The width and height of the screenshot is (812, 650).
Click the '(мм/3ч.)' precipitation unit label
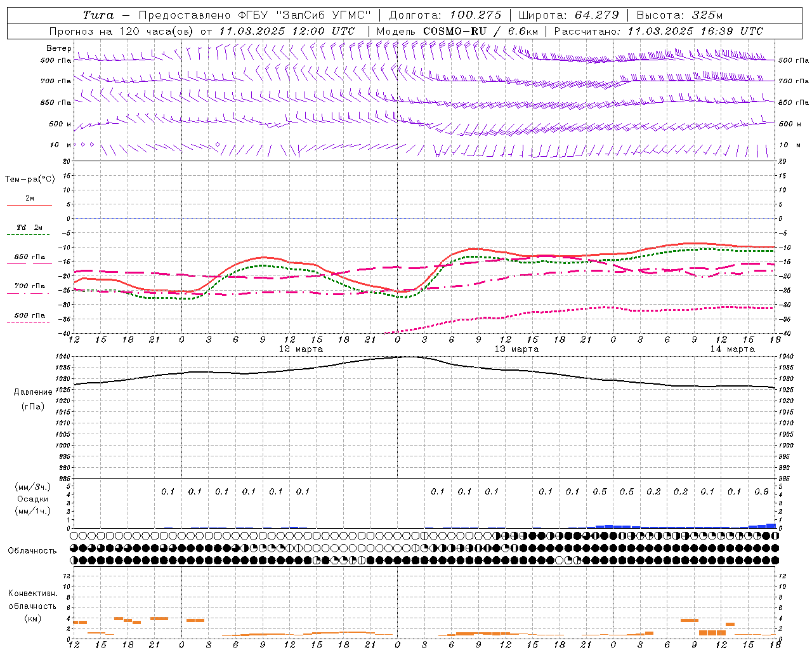tap(32, 487)
